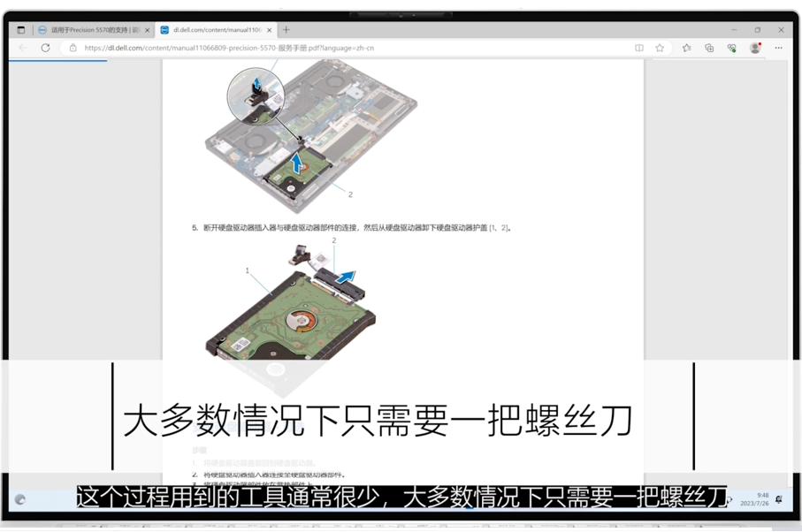802x532 pixels.
Task: Click the forward navigation arrow
Action: [x=34, y=49]
